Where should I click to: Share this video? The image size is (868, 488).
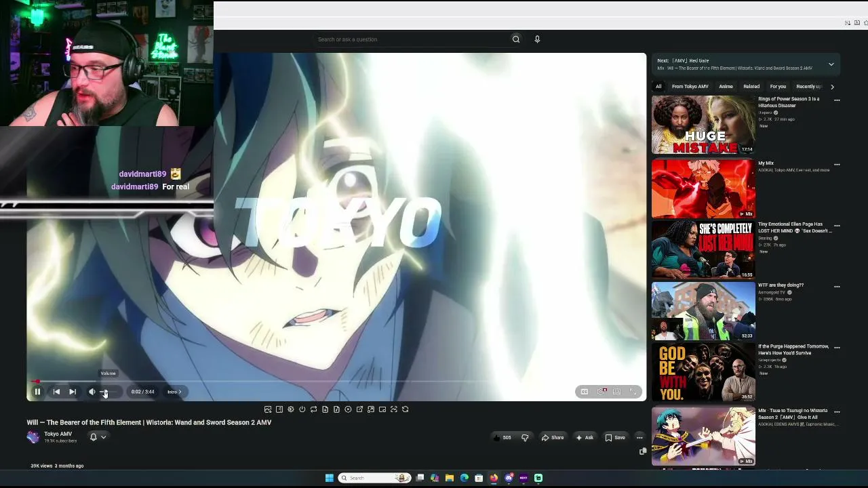point(553,438)
